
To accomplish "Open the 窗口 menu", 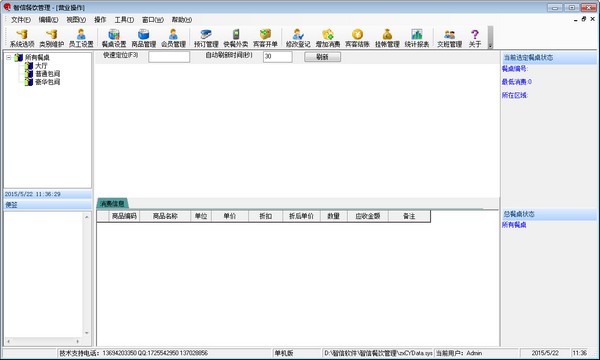I will (153, 20).
